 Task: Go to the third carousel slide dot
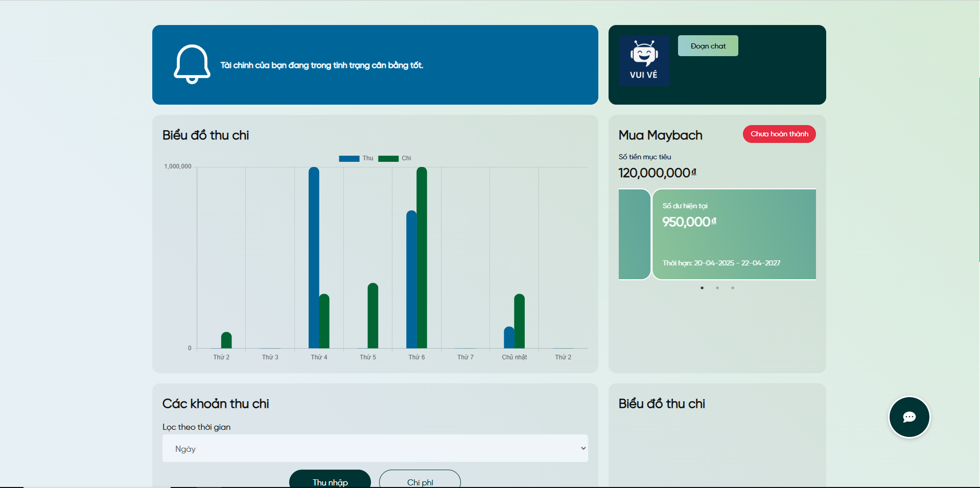coord(733,288)
